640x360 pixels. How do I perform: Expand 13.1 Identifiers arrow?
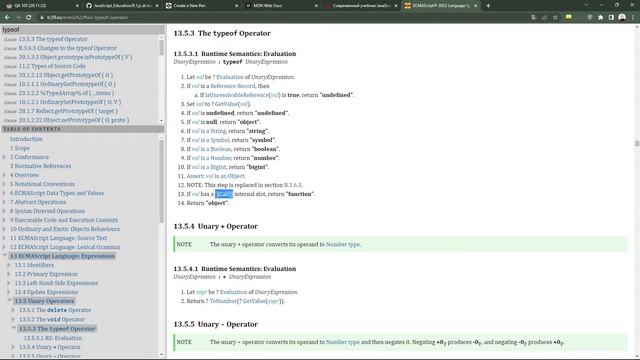(9, 265)
